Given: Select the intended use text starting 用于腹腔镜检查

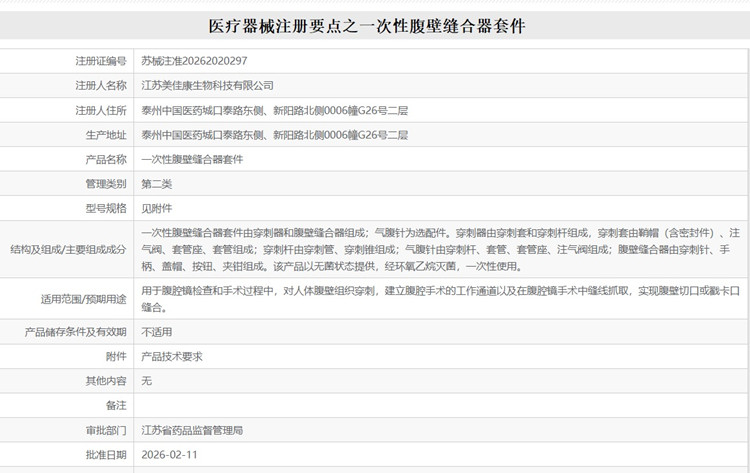Looking at the screenshot, I should click(x=441, y=299).
